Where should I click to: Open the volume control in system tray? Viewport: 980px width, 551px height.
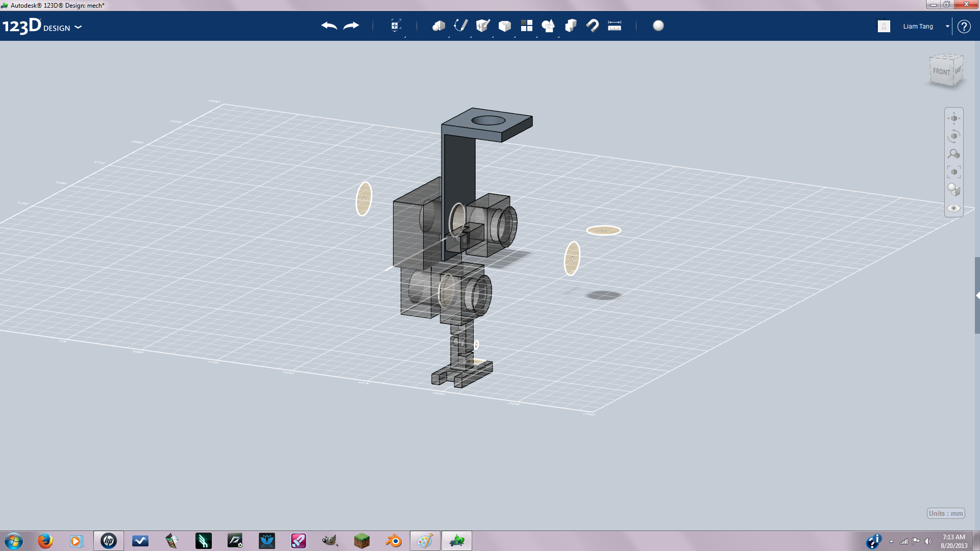[928, 541]
